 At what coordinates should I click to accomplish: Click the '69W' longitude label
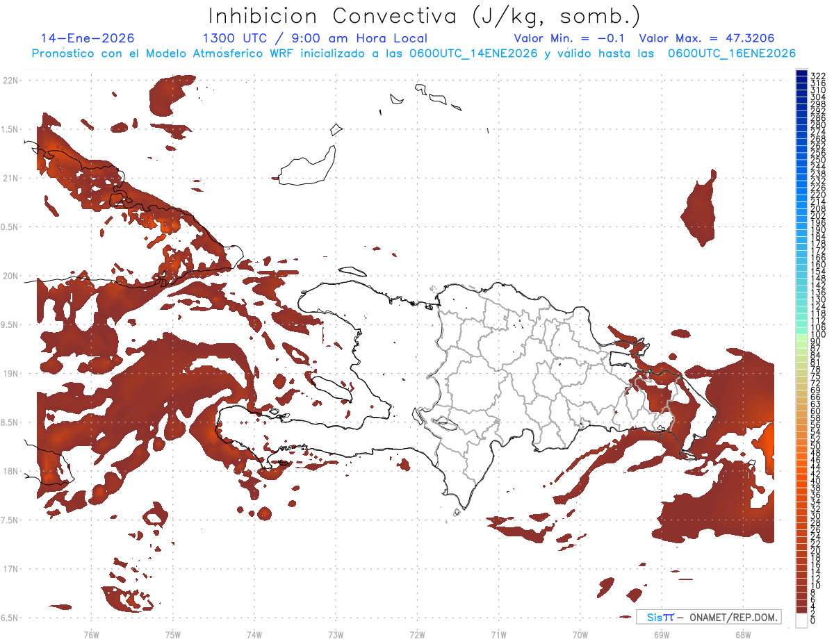tap(662, 634)
